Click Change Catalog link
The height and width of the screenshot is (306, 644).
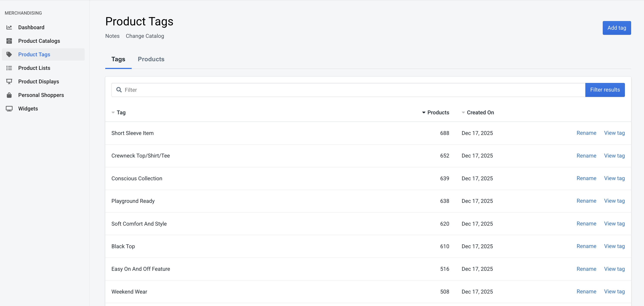click(145, 36)
